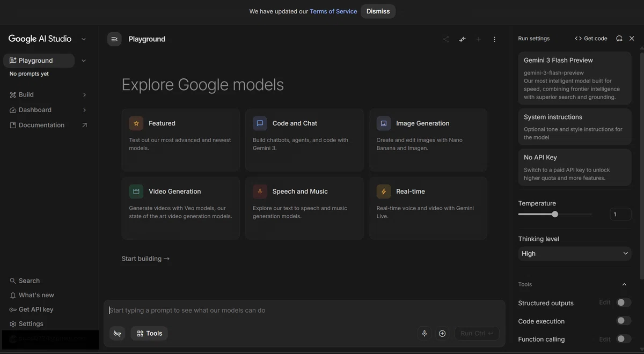Click the Temperature slider handle
Screen dimensions: 644x354
[555, 214]
